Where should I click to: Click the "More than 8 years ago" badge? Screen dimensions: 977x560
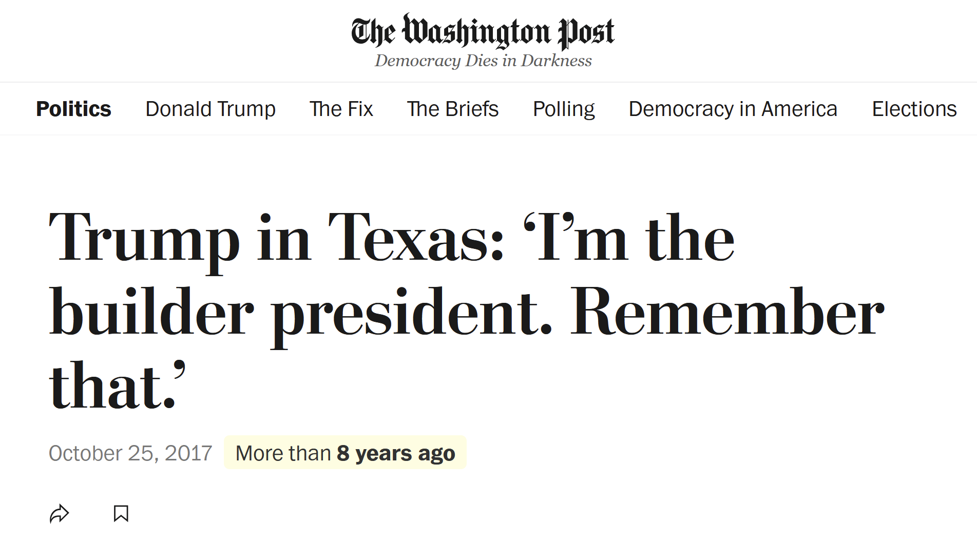point(345,453)
